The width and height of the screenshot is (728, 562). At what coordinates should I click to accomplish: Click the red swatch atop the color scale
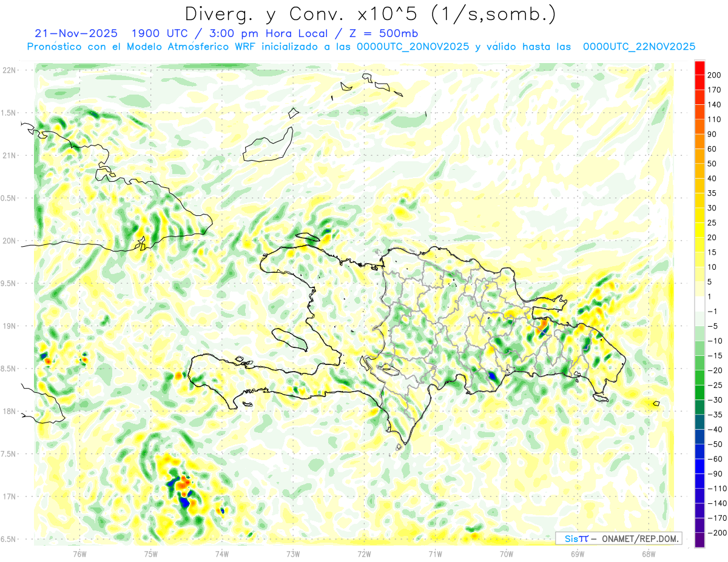[699, 68]
